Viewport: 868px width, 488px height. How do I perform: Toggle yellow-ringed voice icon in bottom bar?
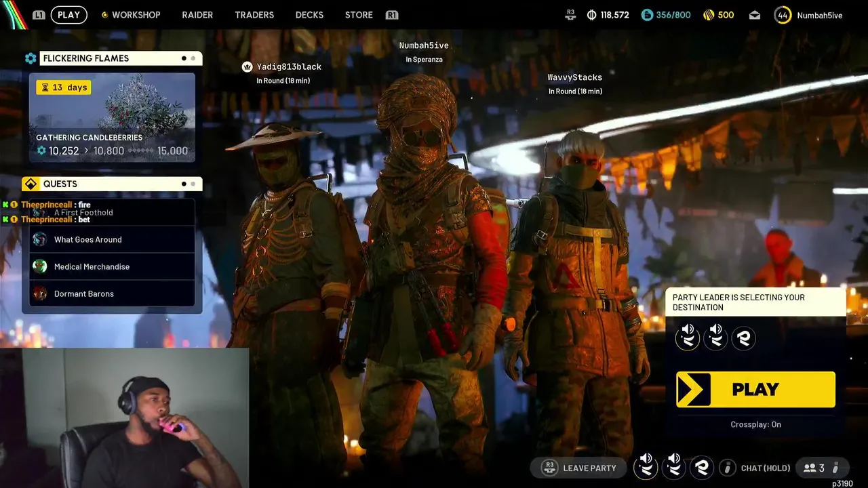pyautogui.click(x=646, y=467)
